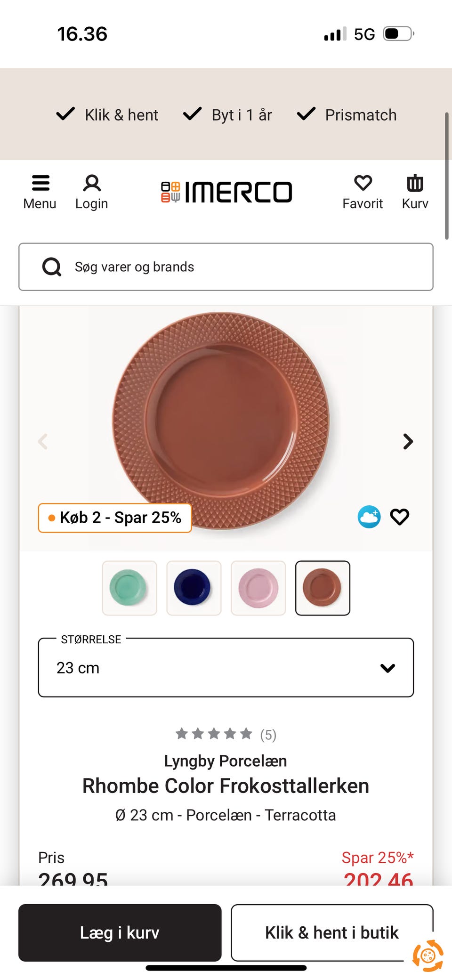Screen dimensions: 452x980
Task: Show previous product image arrow
Action: tap(43, 441)
